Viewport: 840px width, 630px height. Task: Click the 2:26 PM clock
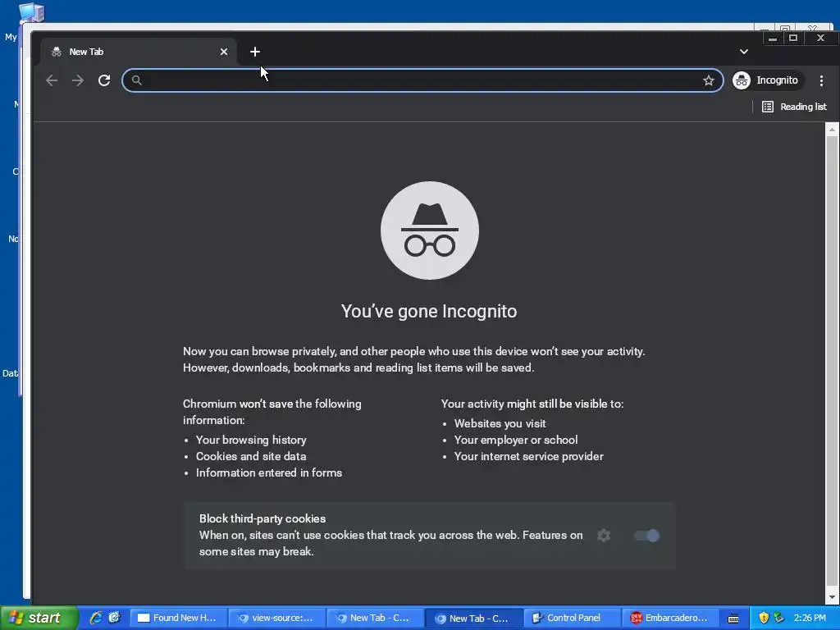[810, 618]
